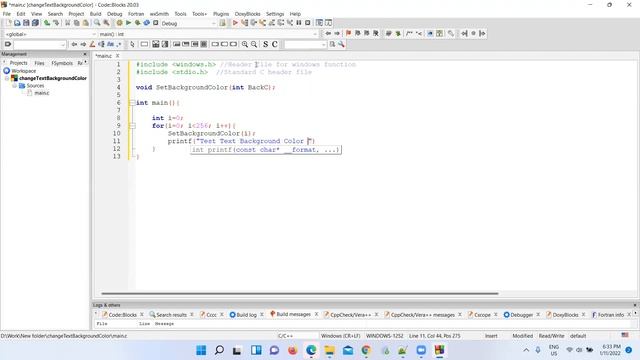
Task: Select the Search results tab
Action: point(168,315)
